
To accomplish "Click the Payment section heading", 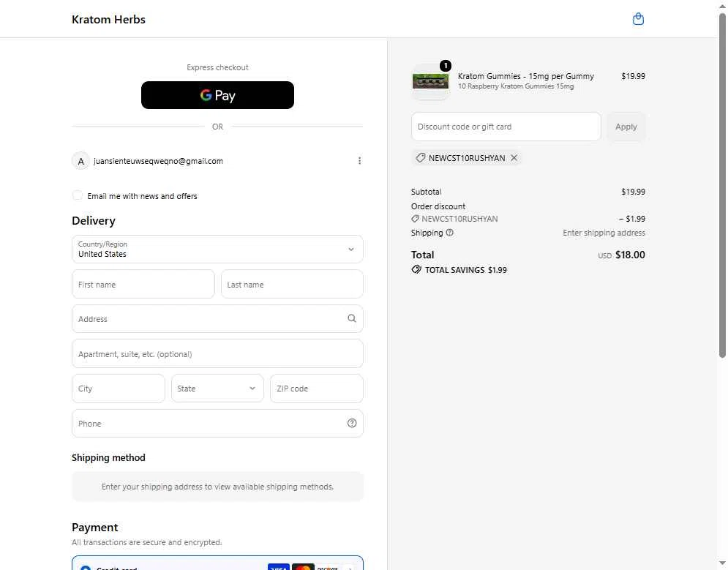I will pos(94,528).
